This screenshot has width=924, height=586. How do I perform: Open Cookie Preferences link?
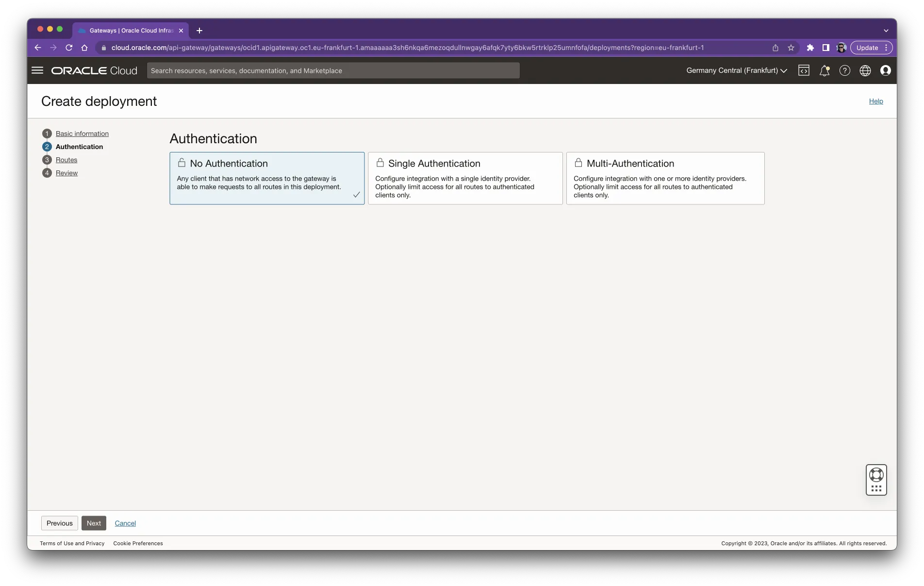click(x=138, y=543)
